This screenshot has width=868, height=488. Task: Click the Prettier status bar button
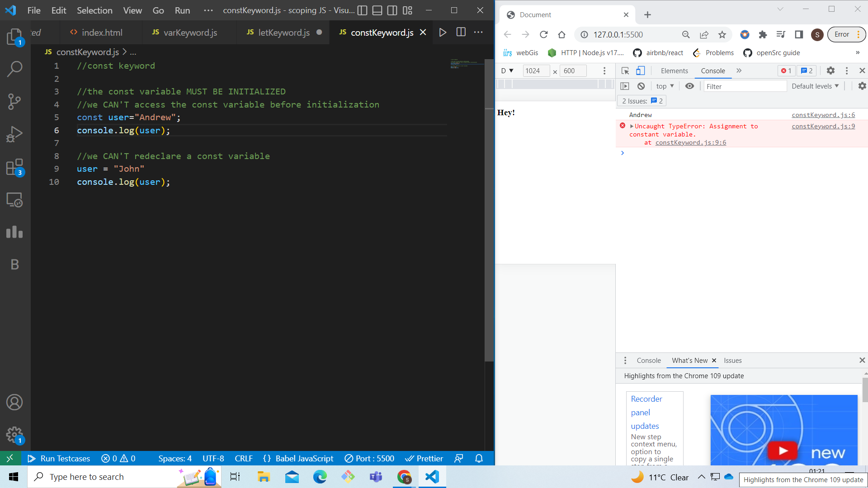click(424, 458)
